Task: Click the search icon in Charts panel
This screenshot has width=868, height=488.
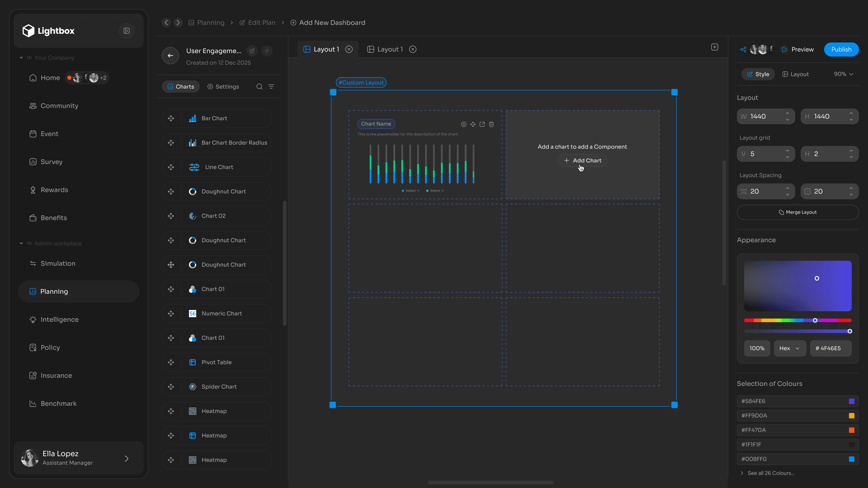Action: (259, 87)
